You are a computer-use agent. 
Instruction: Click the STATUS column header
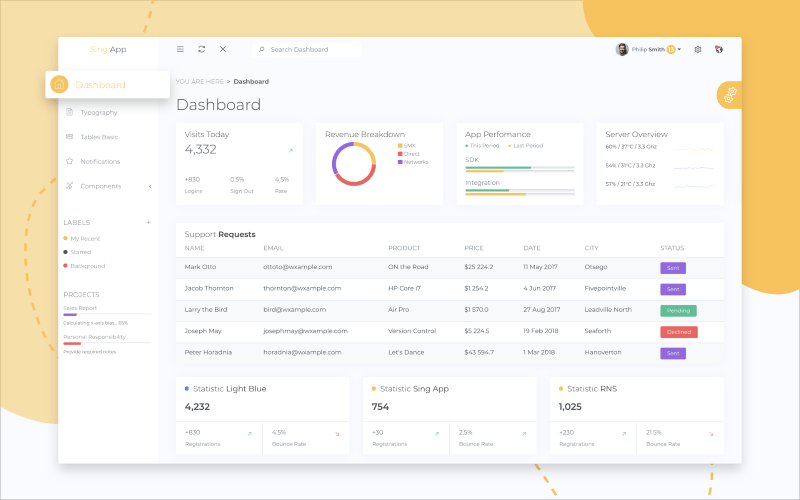pos(672,248)
